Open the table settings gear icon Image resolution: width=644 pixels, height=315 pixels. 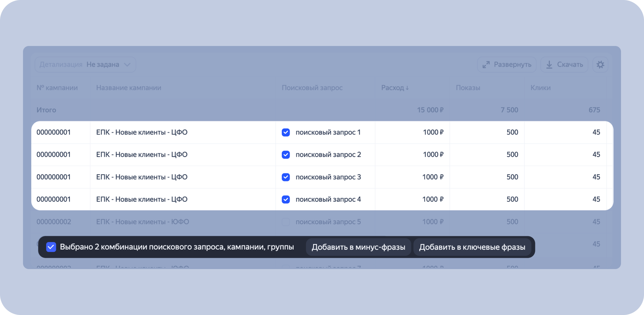pos(600,65)
